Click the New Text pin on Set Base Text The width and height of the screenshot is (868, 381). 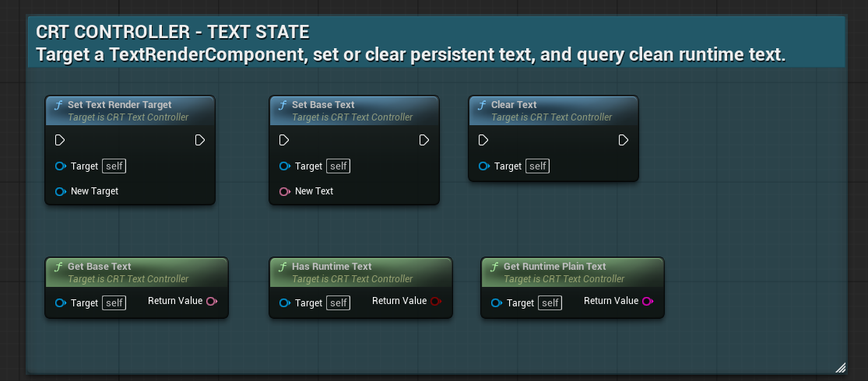point(285,191)
